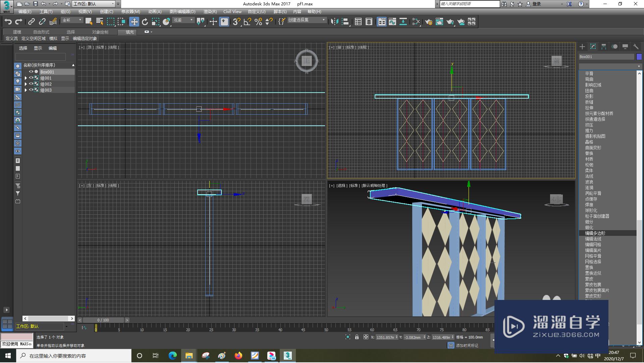Click the 登录 sign-in link

coord(537,4)
